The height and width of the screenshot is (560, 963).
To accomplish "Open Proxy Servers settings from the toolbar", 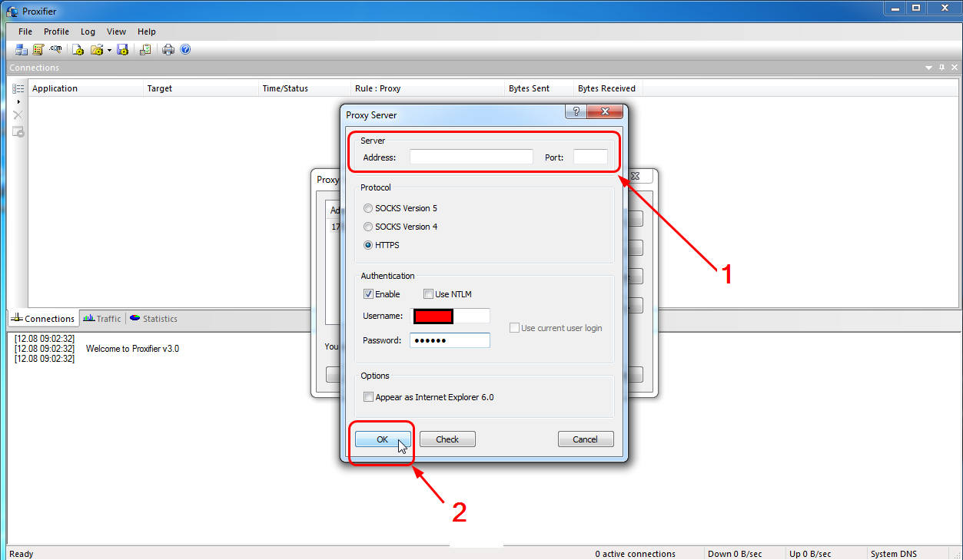I will (21, 49).
